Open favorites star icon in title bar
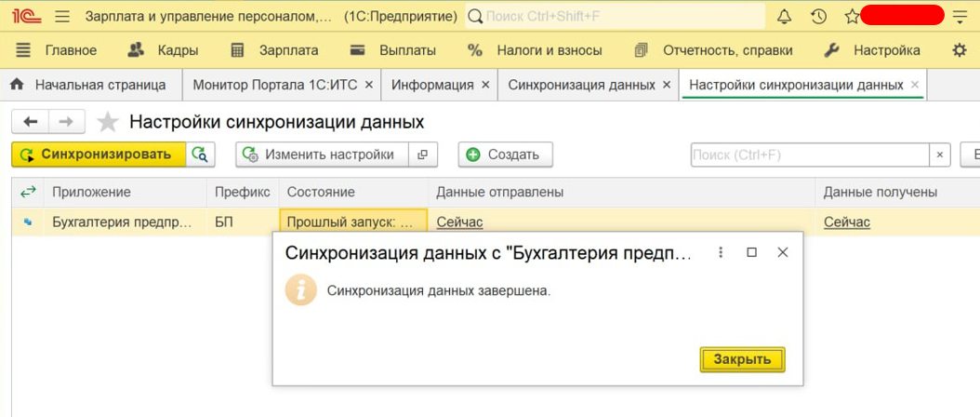 coord(852,17)
